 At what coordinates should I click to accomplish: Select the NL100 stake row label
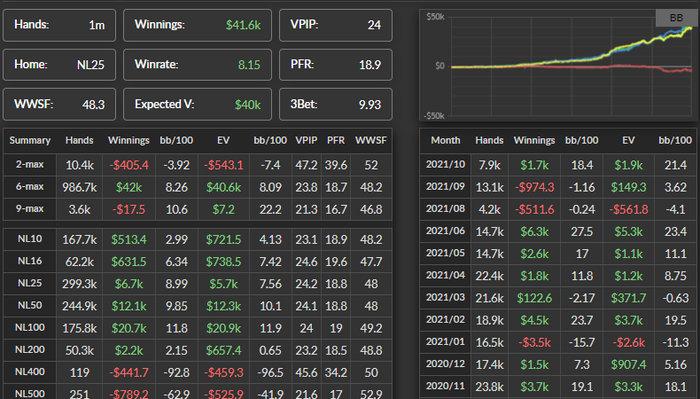pos(30,328)
